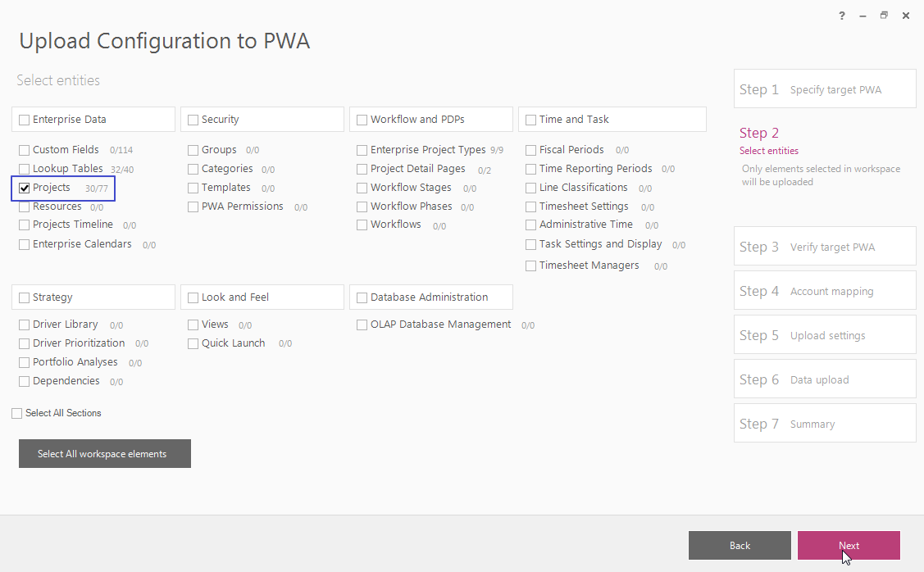Toggle Select All Sections checkbox
Viewport: 924px width, 572px height.
(16, 414)
